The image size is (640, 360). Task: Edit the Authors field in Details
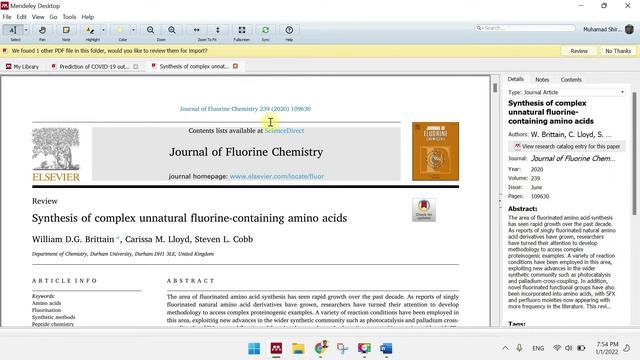(x=571, y=134)
